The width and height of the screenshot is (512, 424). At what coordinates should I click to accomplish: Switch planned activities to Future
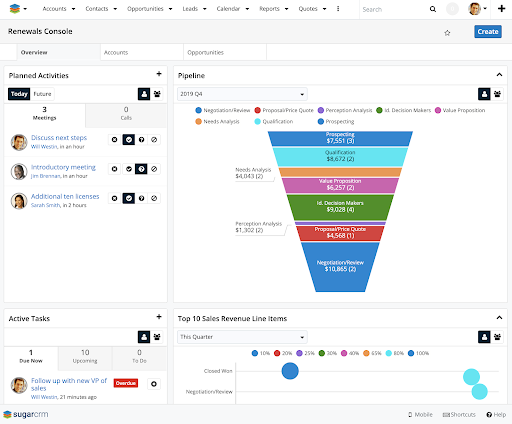tap(42, 94)
